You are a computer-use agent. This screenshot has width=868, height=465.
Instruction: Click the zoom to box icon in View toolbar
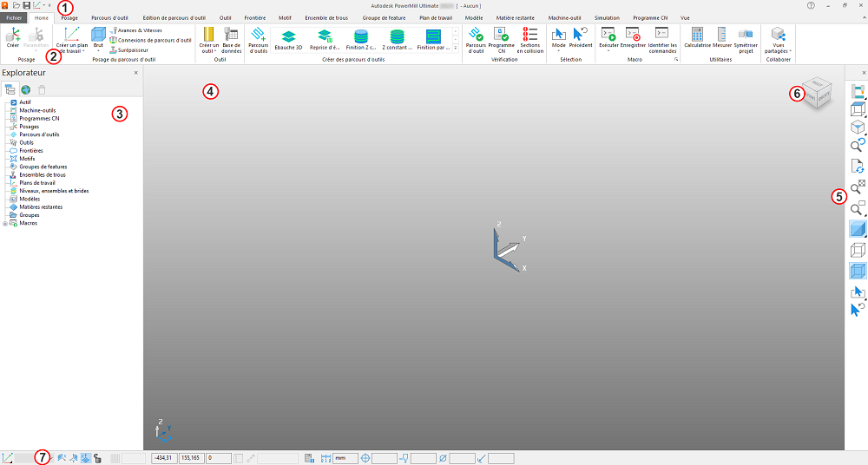(858, 208)
